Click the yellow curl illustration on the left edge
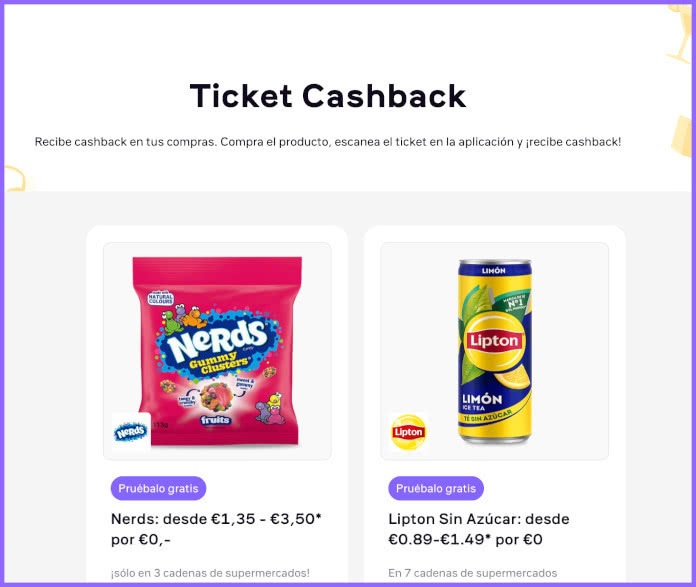This screenshot has height=587, width=696. tap(16, 178)
